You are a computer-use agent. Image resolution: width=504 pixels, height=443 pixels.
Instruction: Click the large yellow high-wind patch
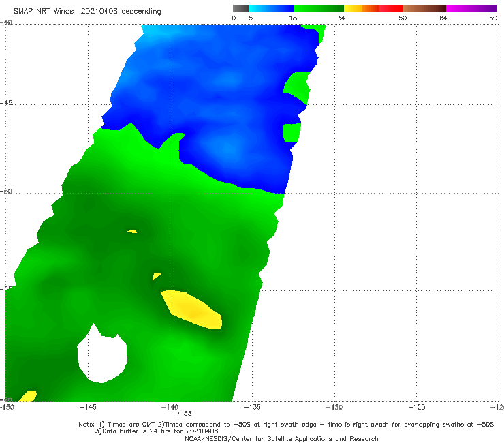click(192, 310)
